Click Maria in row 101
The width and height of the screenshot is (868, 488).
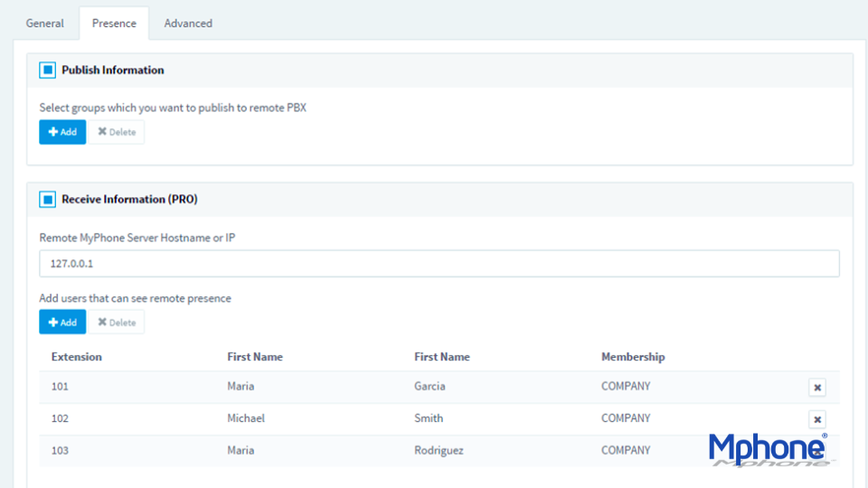(x=241, y=386)
